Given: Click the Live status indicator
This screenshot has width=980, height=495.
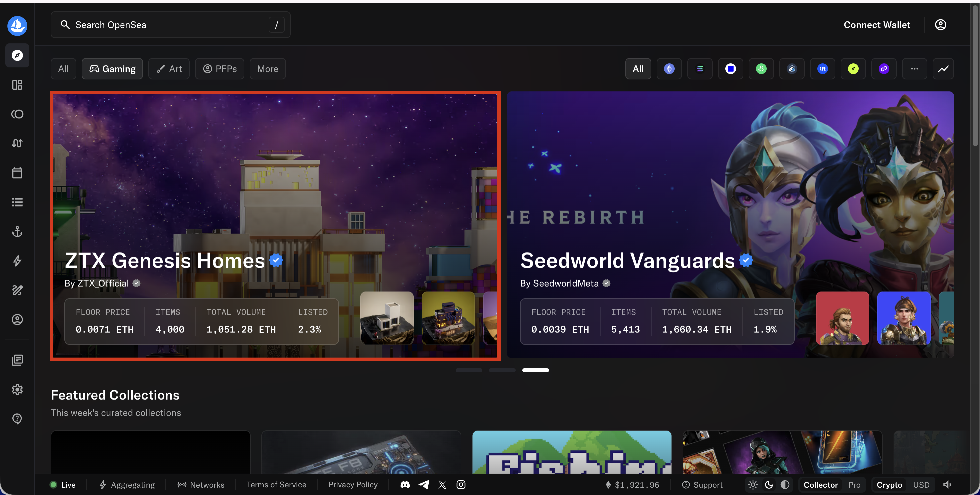Looking at the screenshot, I should tap(63, 484).
